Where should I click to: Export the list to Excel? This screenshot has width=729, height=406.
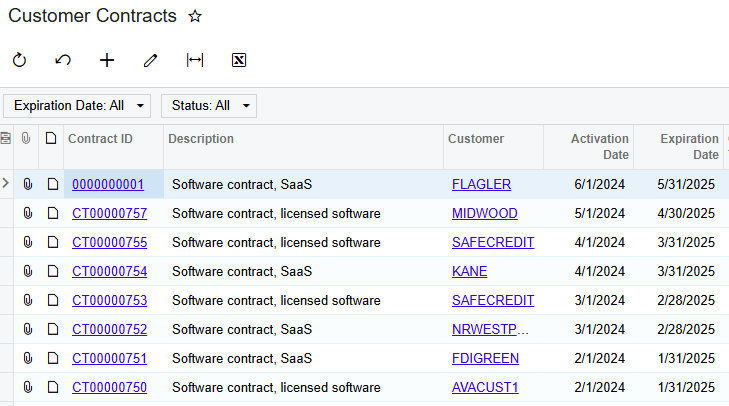(239, 60)
